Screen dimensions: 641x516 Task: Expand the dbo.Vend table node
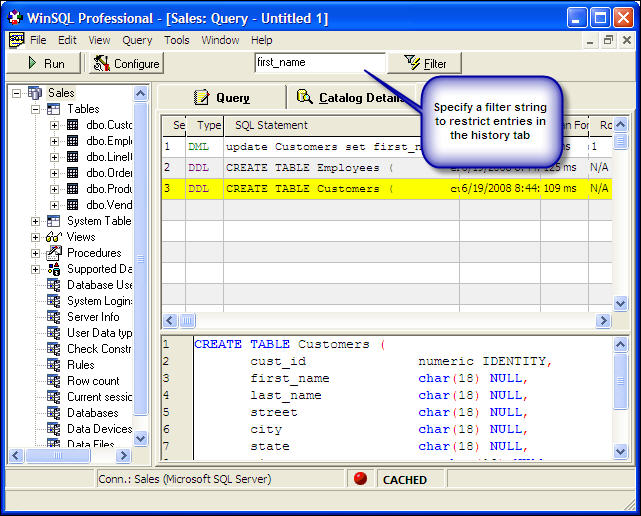coord(54,205)
